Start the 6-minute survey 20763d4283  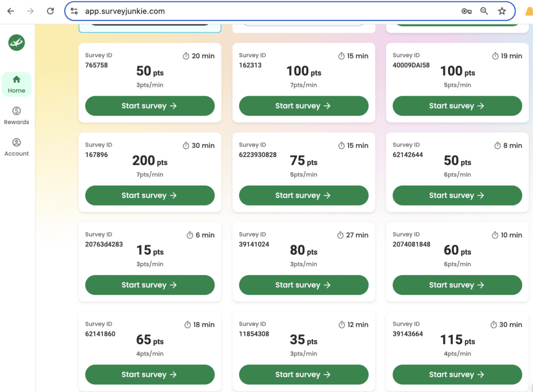coord(150,285)
